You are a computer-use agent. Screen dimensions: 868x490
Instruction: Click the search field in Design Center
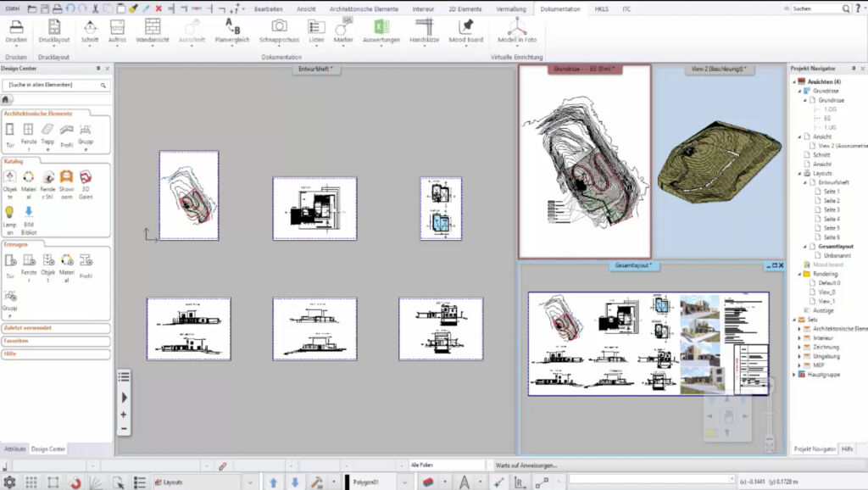(x=55, y=85)
